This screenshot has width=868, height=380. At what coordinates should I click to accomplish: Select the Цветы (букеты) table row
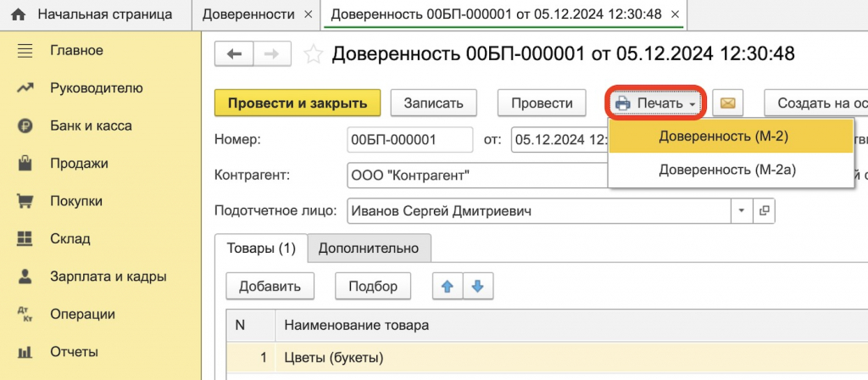[547, 358]
